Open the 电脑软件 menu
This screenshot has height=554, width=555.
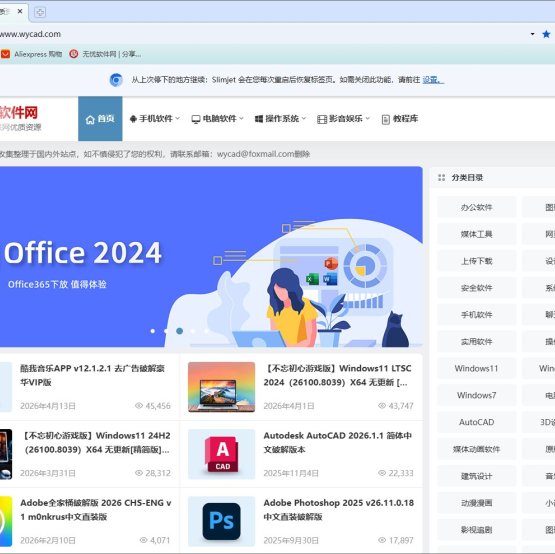point(217,119)
